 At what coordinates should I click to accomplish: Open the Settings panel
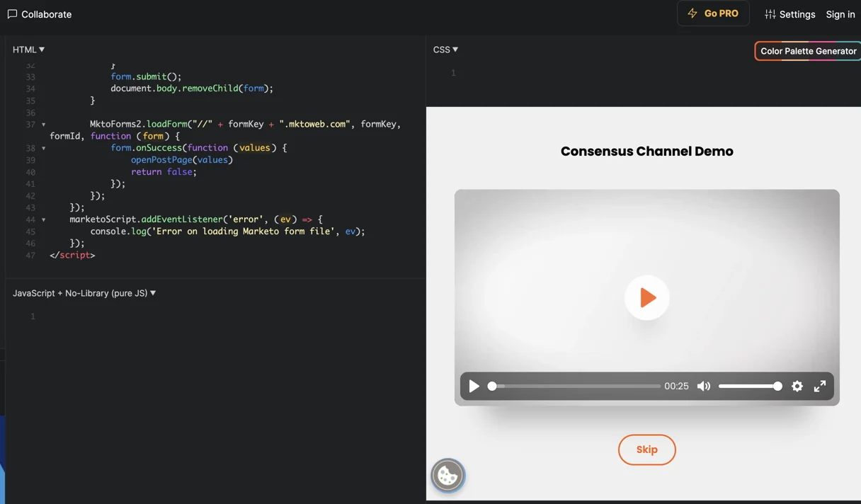click(x=789, y=14)
